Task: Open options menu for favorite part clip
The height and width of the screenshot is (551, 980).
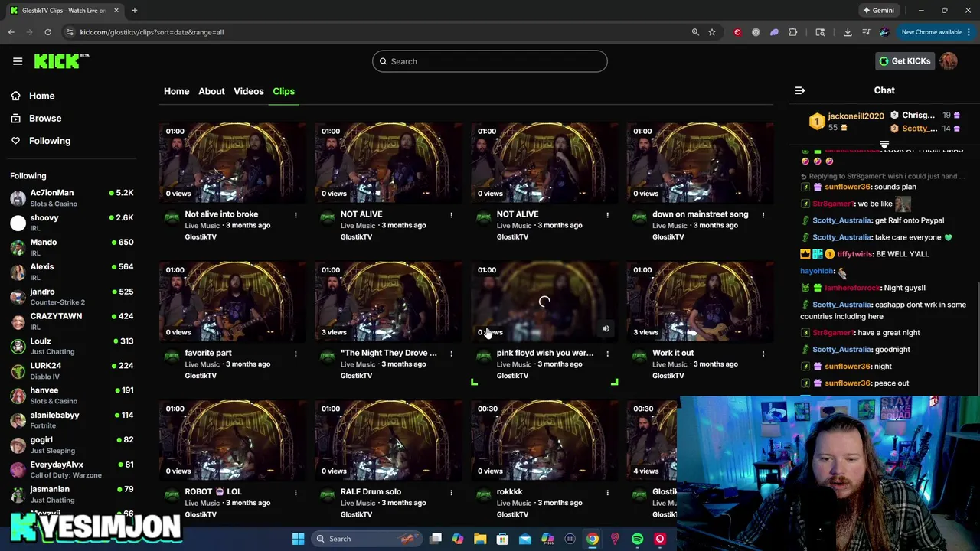Action: tap(296, 354)
